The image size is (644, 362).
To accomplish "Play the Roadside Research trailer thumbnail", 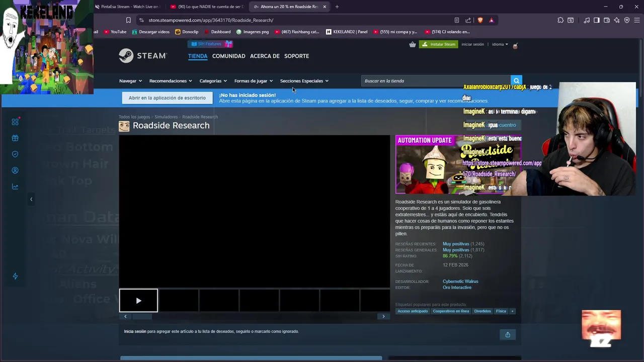I will click(x=138, y=301).
